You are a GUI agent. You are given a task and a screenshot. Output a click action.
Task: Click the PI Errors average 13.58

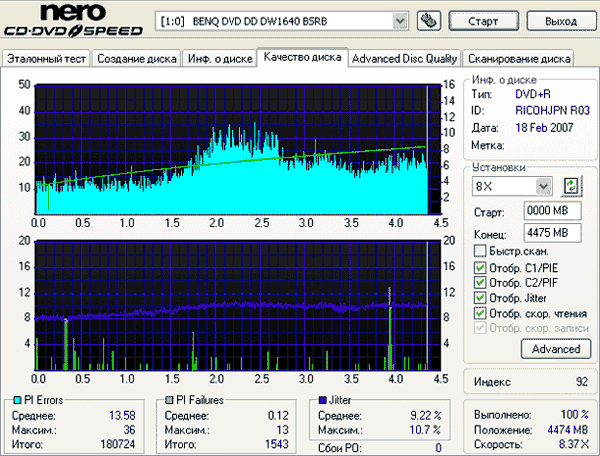pyautogui.click(x=122, y=415)
